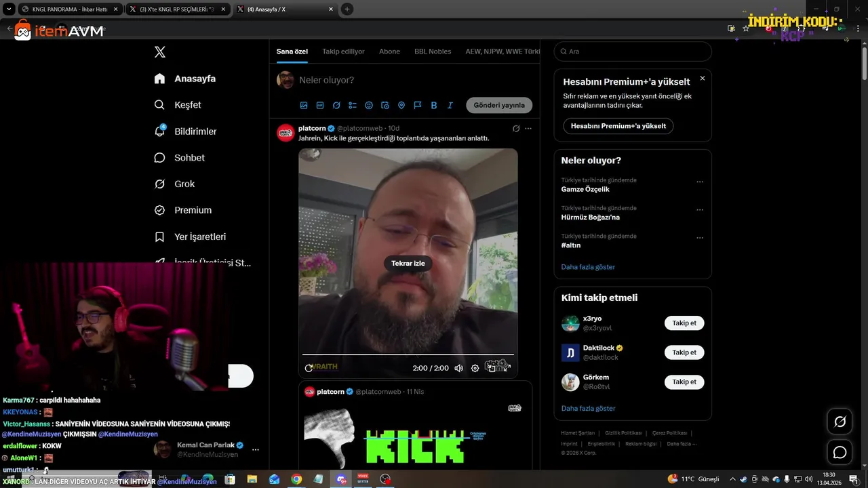
Task: Open Grok from the sidebar
Action: (x=174, y=184)
